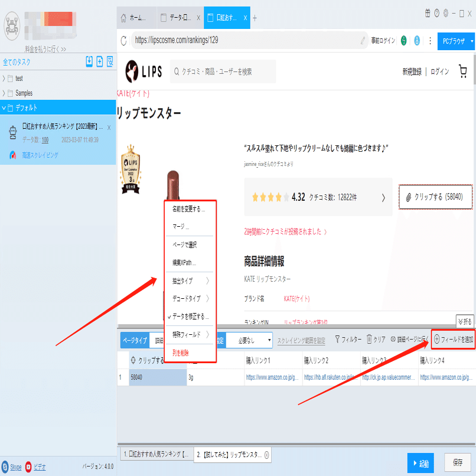Image resolution: width=476 pixels, height=476 pixels.
Task: Click the target icon in クリップする column header
Action: 133,360
